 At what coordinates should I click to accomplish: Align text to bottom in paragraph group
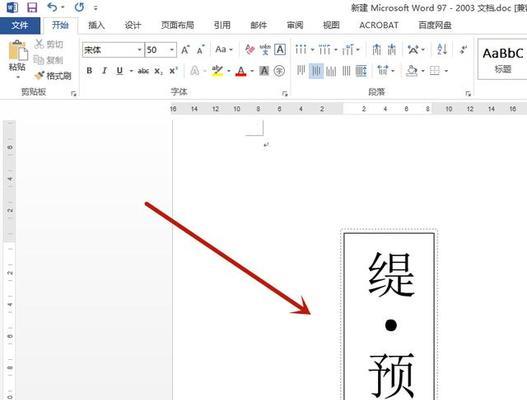pyautogui.click(x=331, y=71)
